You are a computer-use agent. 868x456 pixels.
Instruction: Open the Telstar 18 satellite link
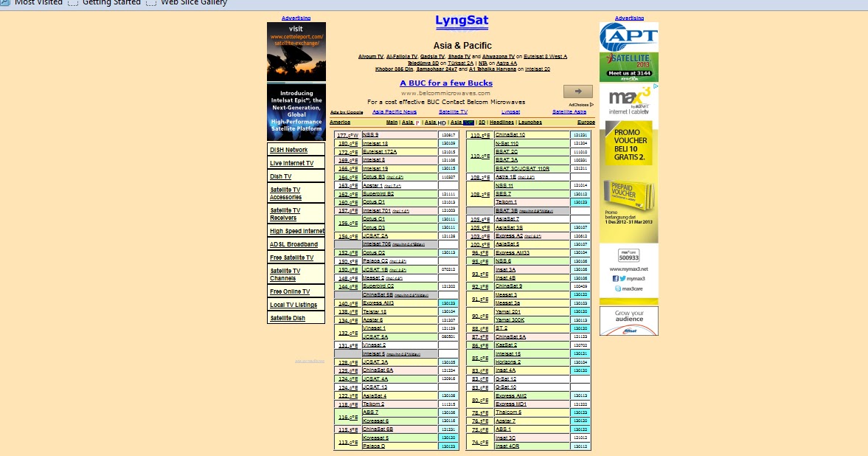(x=374, y=311)
